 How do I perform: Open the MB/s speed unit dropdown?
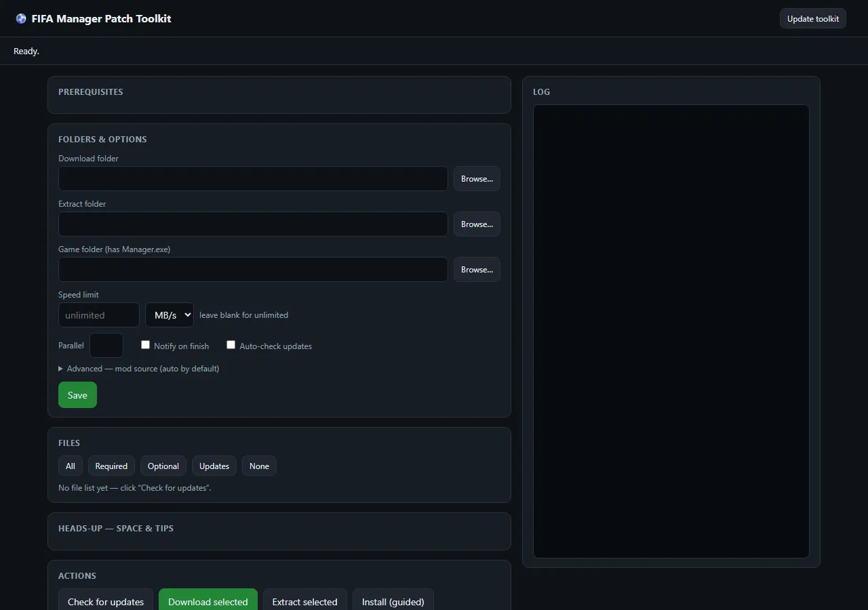170,315
